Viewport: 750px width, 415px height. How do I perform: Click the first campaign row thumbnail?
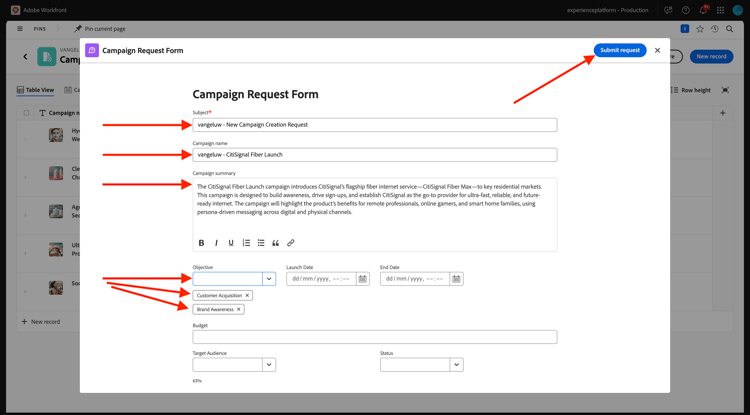point(56,135)
